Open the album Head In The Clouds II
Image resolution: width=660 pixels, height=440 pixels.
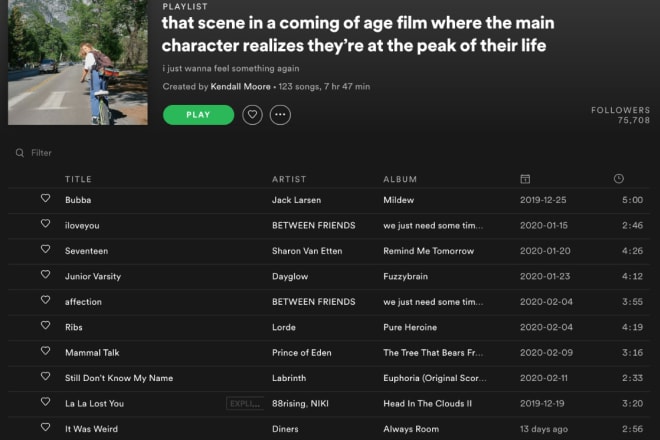click(x=428, y=403)
